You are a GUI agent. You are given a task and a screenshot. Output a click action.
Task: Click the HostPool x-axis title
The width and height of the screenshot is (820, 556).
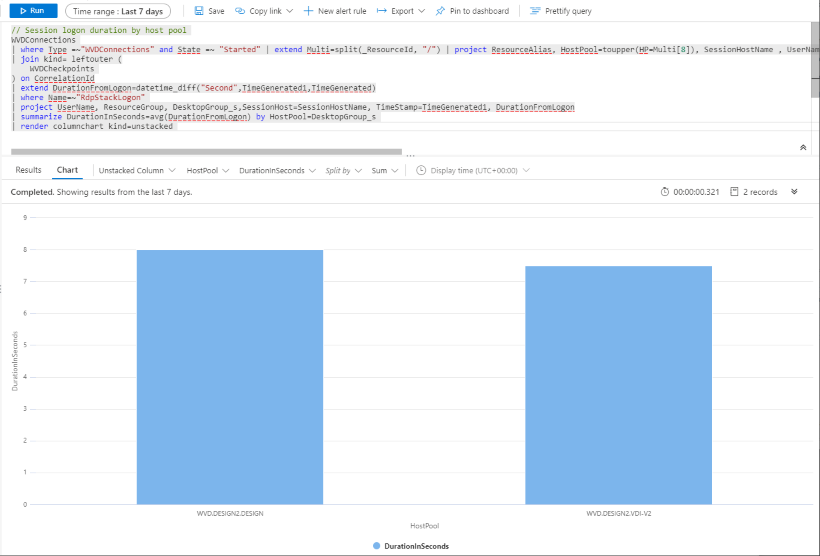425,526
